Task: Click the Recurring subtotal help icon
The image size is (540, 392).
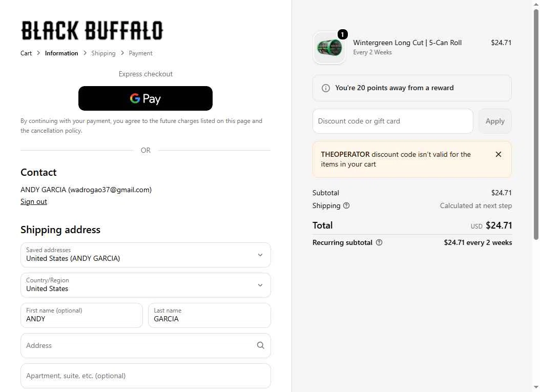Action: (379, 242)
